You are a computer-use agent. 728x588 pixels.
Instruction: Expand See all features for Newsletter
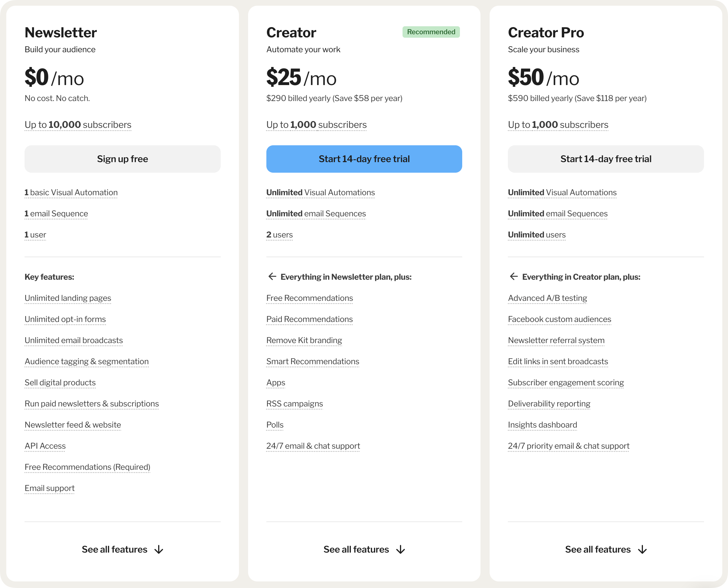coord(114,549)
